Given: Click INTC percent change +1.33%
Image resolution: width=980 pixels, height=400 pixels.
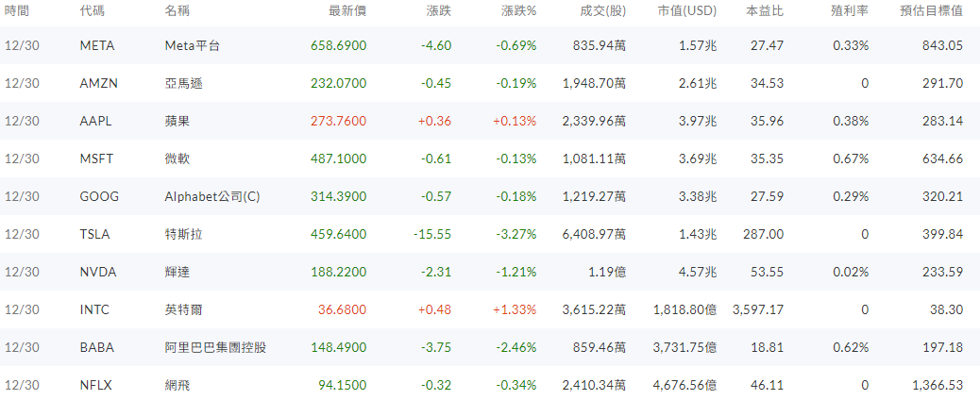Looking at the screenshot, I should [515, 309].
